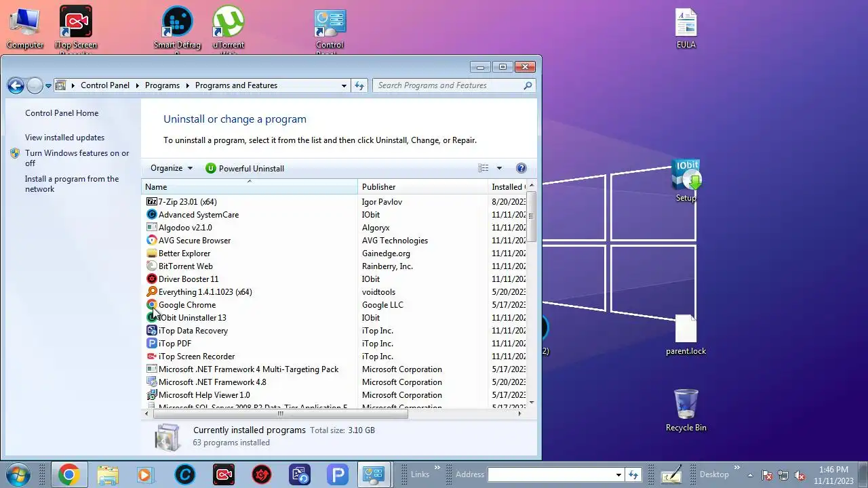Open Windows Media Player from taskbar

click(144, 474)
